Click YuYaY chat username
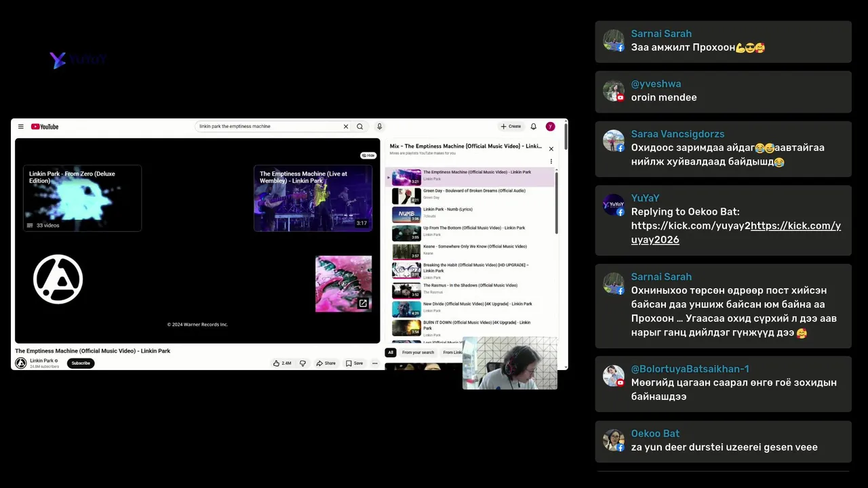Screen dimensions: 868x488 coord(645,198)
